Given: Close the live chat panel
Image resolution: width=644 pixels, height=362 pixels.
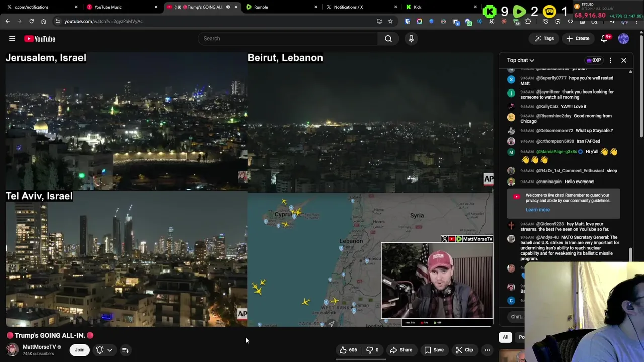Looking at the screenshot, I should click(x=624, y=60).
